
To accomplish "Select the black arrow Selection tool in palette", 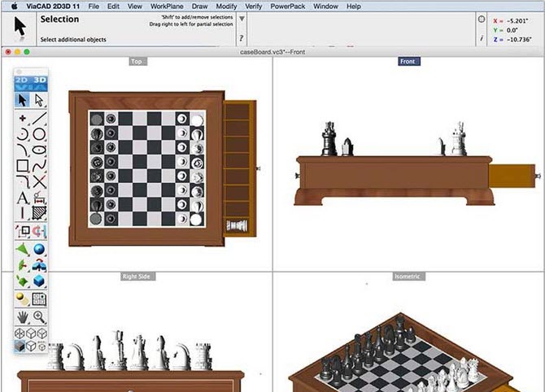I will pos(22,100).
